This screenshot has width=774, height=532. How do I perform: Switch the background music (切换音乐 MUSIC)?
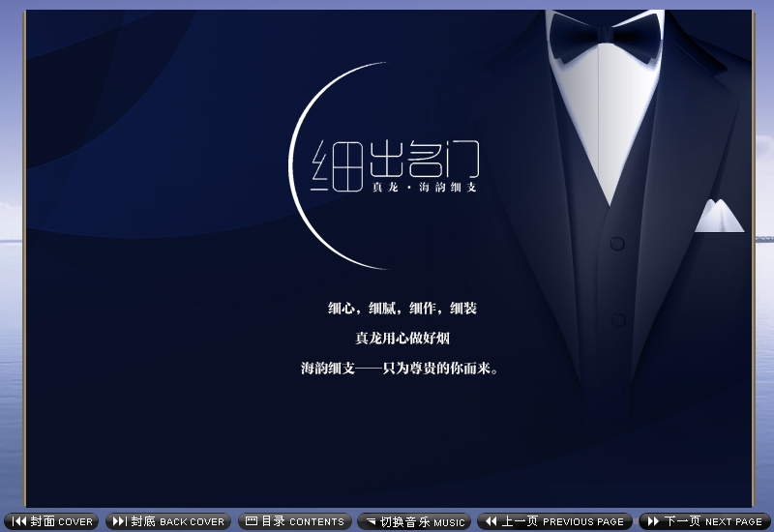(x=414, y=521)
